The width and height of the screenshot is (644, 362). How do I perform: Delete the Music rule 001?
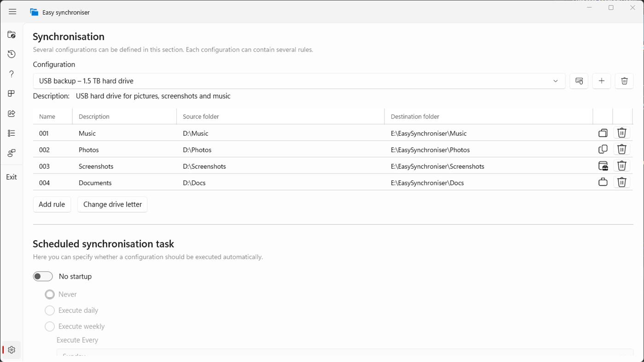coord(621,133)
